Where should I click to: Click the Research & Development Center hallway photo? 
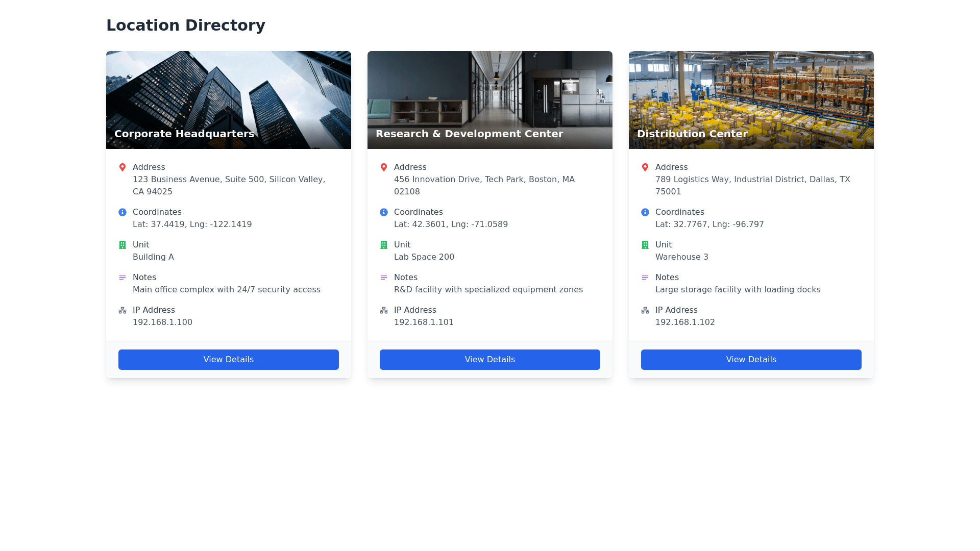(x=490, y=92)
